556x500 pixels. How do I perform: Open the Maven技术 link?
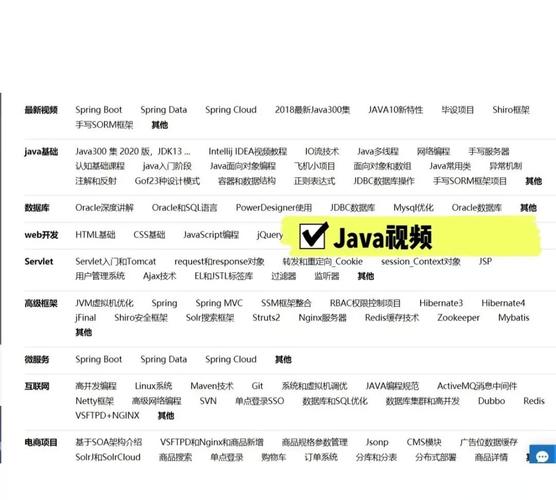click(x=212, y=386)
